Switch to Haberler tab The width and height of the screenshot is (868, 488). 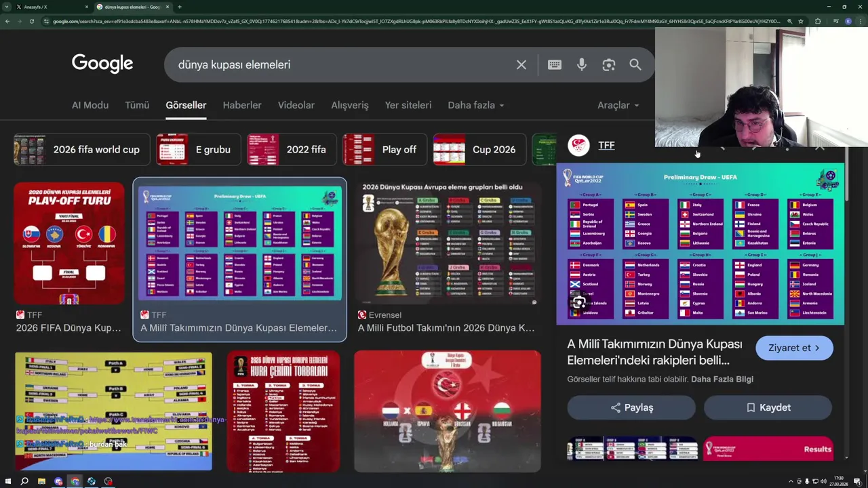point(242,105)
